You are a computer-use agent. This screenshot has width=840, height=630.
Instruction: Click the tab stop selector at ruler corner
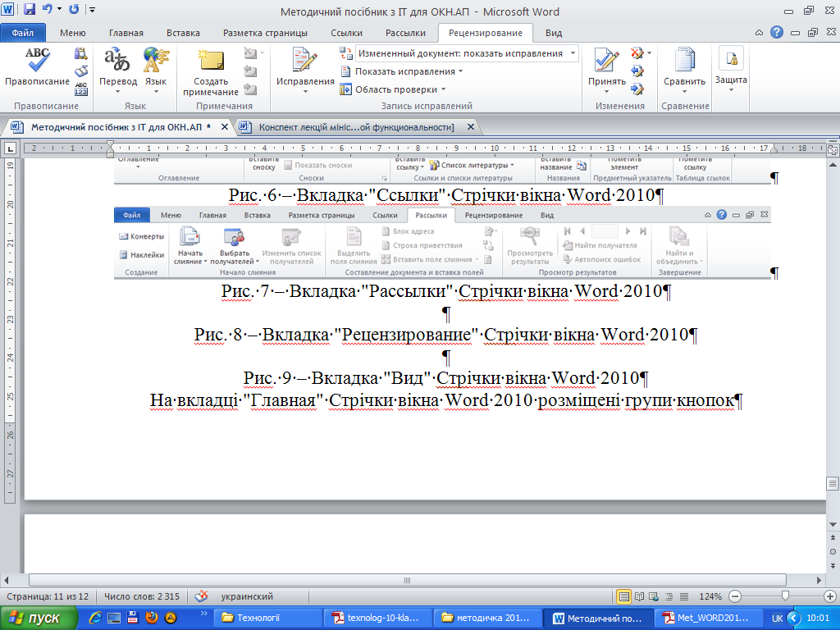(10, 148)
